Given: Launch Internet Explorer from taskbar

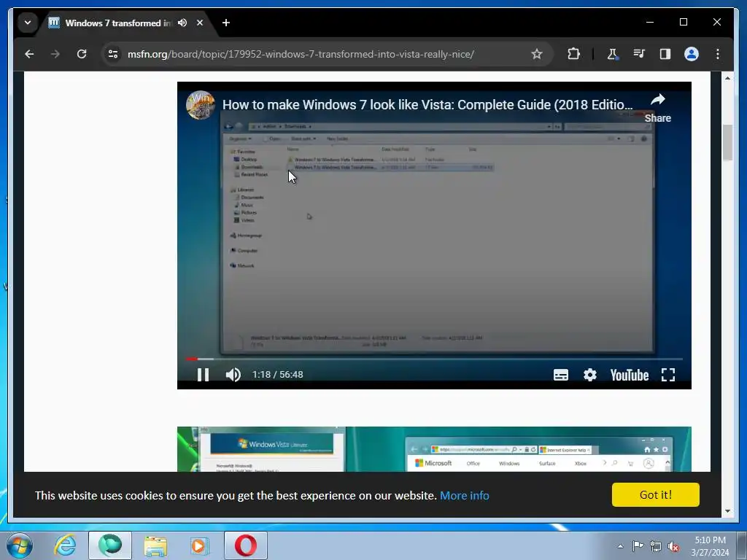Looking at the screenshot, I should [65, 545].
